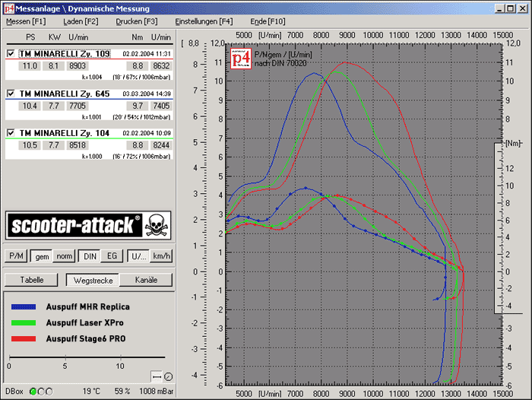This screenshot has height=400, width=532.
Task: Click PS value 10.5
Action: (30, 145)
